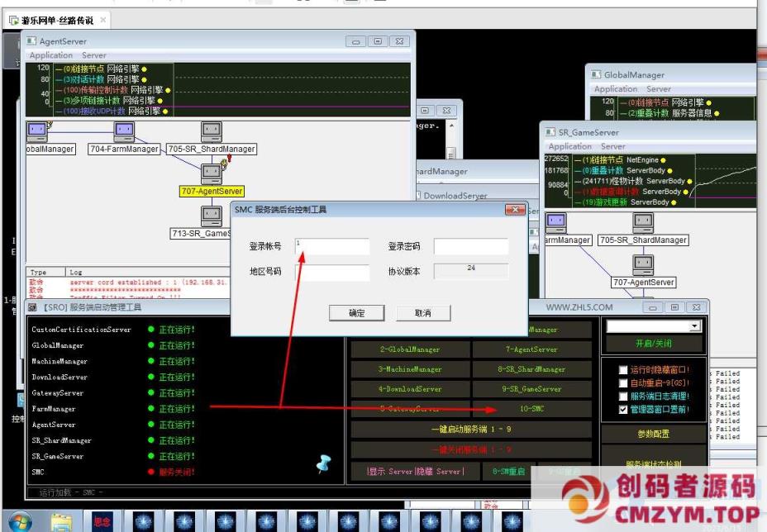The width and height of the screenshot is (767, 532).
Task: Click the highlighted 707-AgentServer node icon
Action: (x=212, y=173)
